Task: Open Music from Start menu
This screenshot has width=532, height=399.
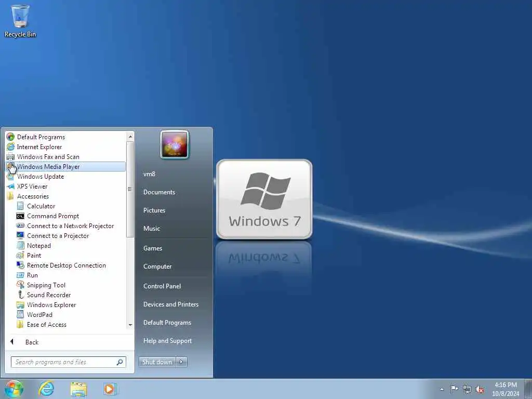Action: pos(151,229)
